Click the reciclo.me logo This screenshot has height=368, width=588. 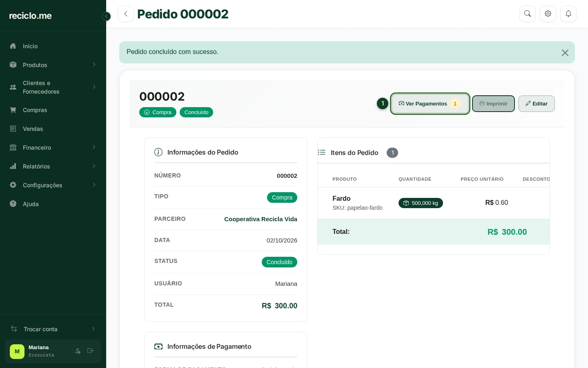pyautogui.click(x=31, y=16)
